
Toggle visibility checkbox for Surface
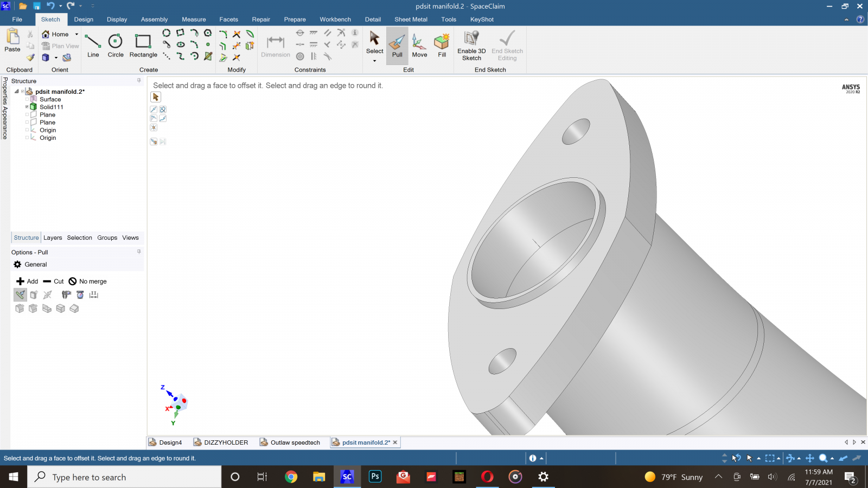(27, 99)
